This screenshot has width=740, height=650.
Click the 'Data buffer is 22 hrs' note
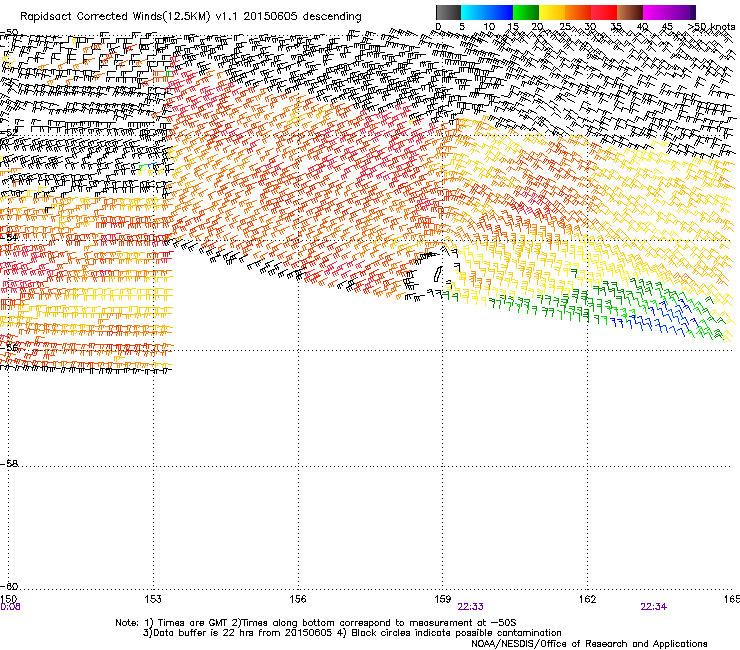353,633
